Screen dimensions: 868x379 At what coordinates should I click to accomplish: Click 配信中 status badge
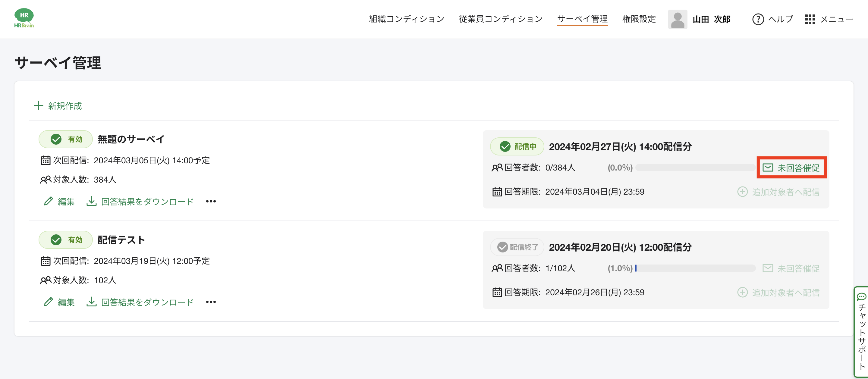[x=517, y=146]
